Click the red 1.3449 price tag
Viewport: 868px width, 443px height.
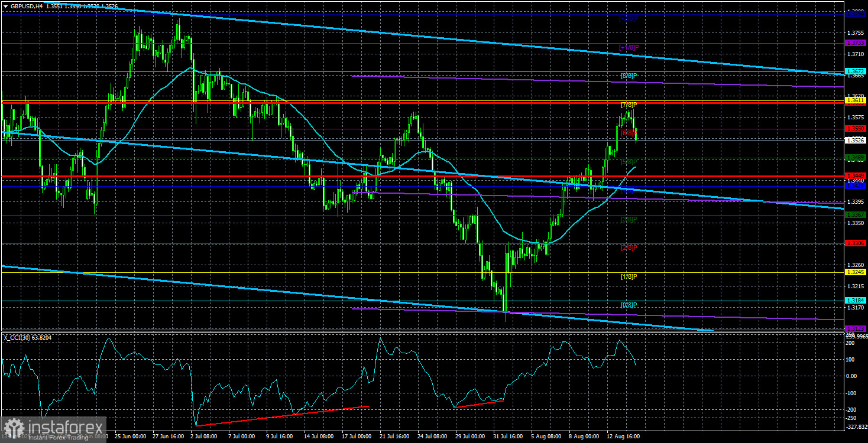(856, 176)
